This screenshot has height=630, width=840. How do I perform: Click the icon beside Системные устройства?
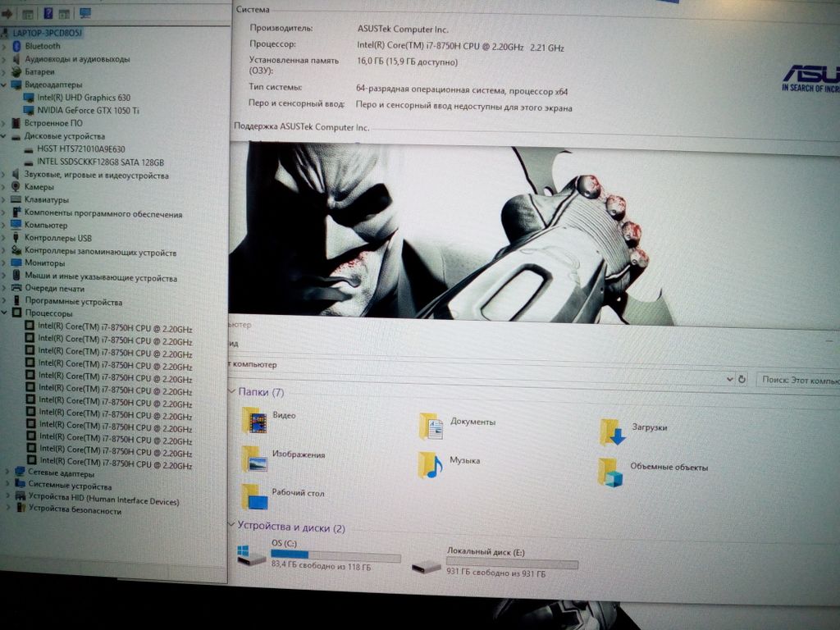click(x=20, y=484)
